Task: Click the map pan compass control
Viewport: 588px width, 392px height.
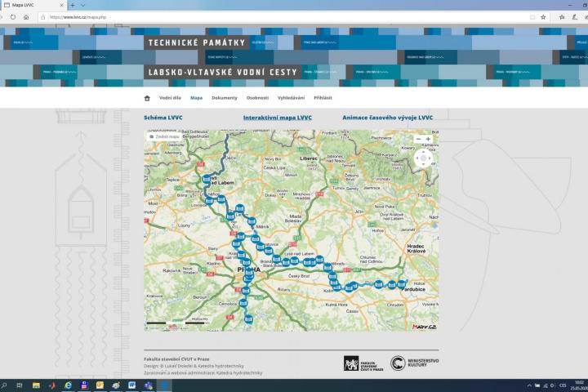Action: [x=423, y=158]
